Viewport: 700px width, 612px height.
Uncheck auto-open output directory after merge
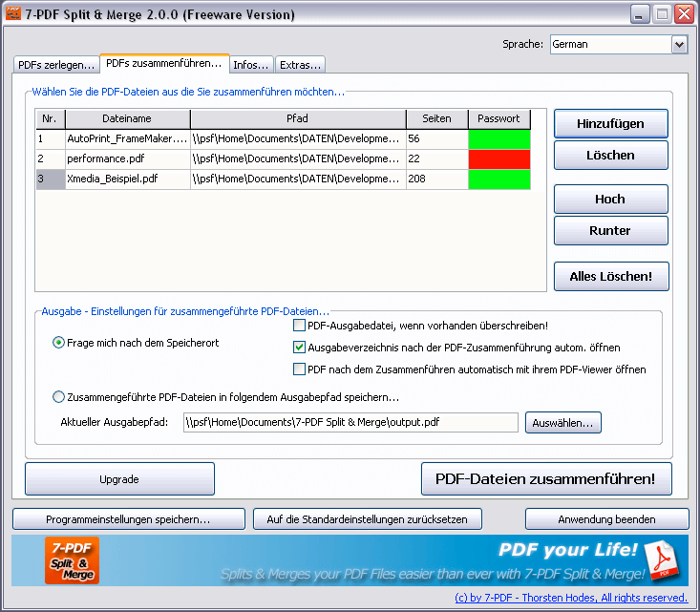coord(299,348)
